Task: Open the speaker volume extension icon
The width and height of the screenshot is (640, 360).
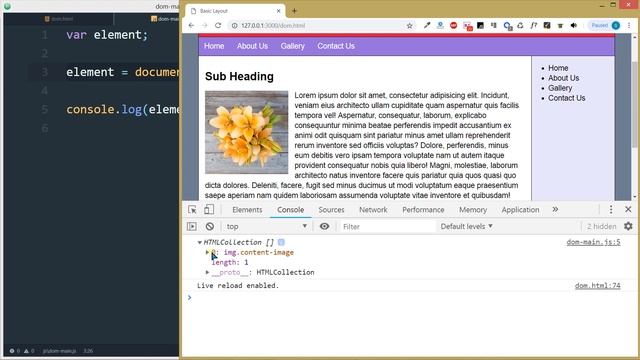Action: [573, 25]
